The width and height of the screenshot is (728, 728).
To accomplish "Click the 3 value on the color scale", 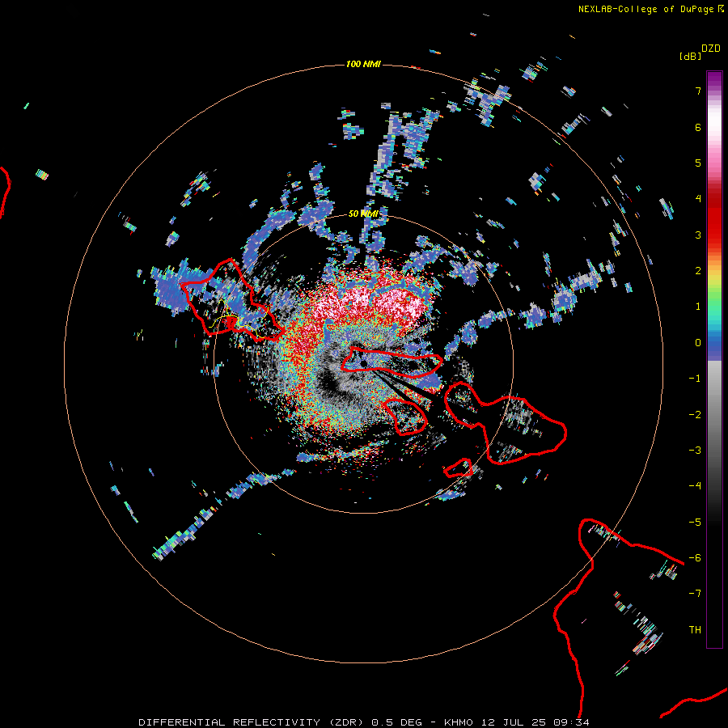I will coord(698,235).
